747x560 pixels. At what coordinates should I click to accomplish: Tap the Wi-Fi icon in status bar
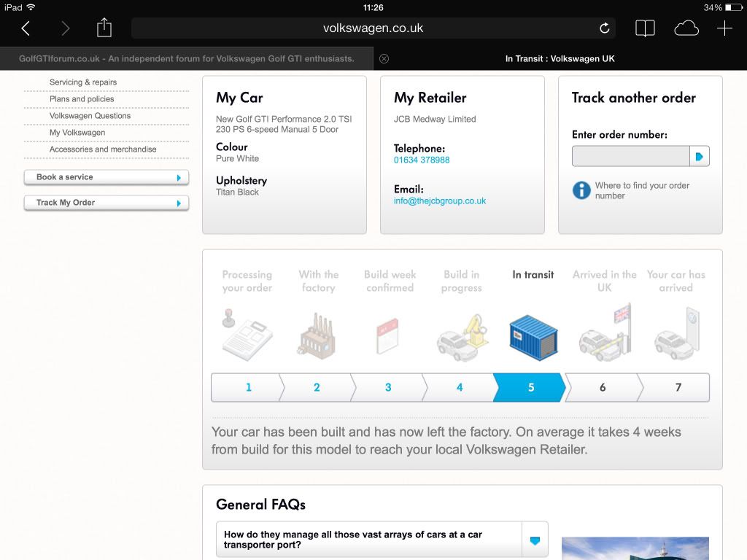click(31, 7)
